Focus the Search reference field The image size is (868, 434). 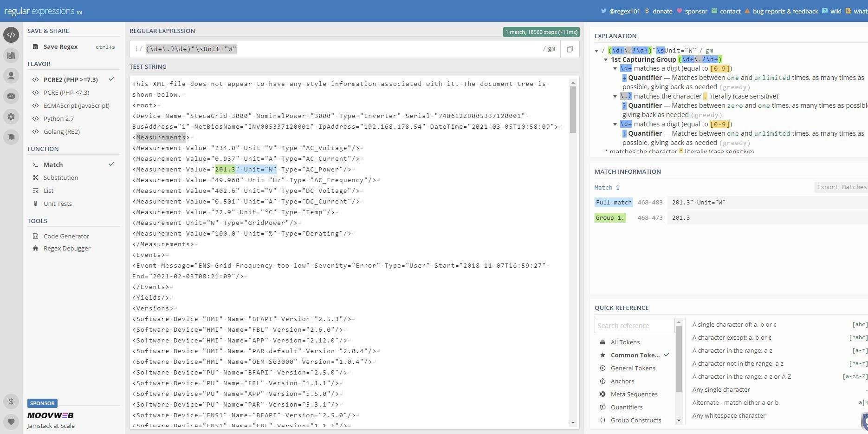634,325
